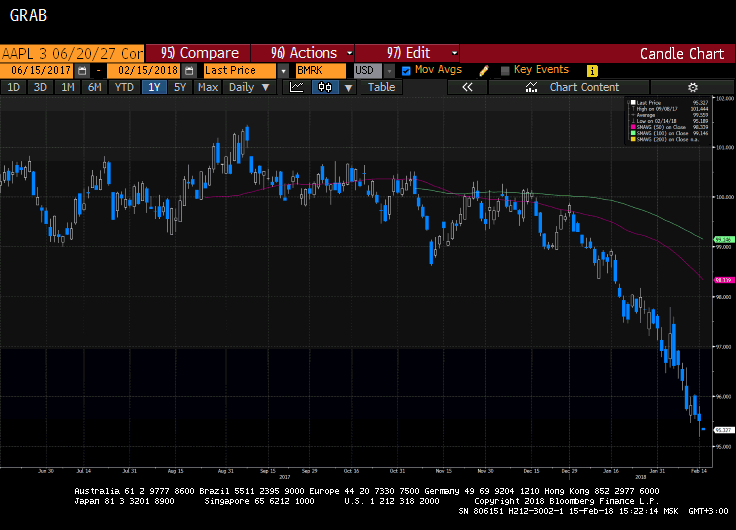The height and width of the screenshot is (530, 736).
Task: Click the pink 98.339 axis price tag
Action: click(723, 280)
